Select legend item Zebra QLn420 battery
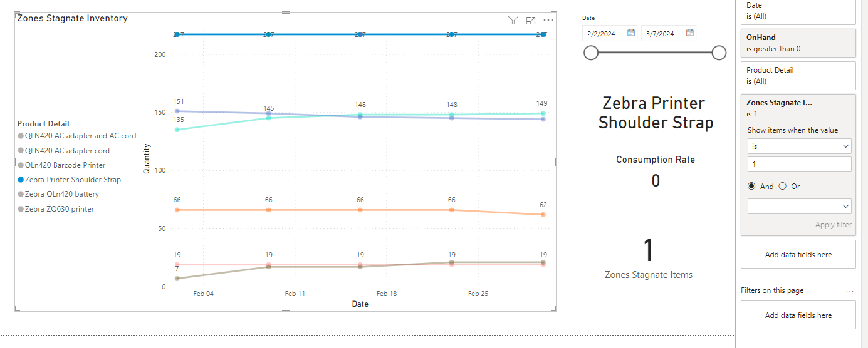Image resolution: width=868 pixels, height=348 pixels. (58, 194)
